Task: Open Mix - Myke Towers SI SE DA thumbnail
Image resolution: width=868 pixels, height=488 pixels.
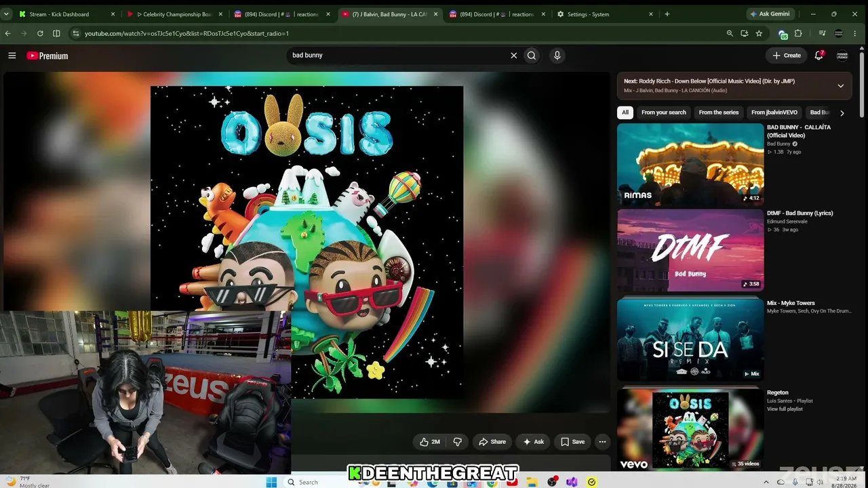Action: click(x=690, y=339)
